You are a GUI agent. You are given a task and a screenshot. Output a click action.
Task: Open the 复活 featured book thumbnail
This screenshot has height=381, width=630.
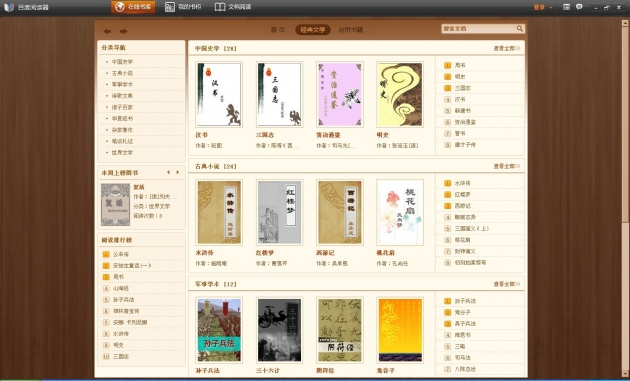coord(115,205)
